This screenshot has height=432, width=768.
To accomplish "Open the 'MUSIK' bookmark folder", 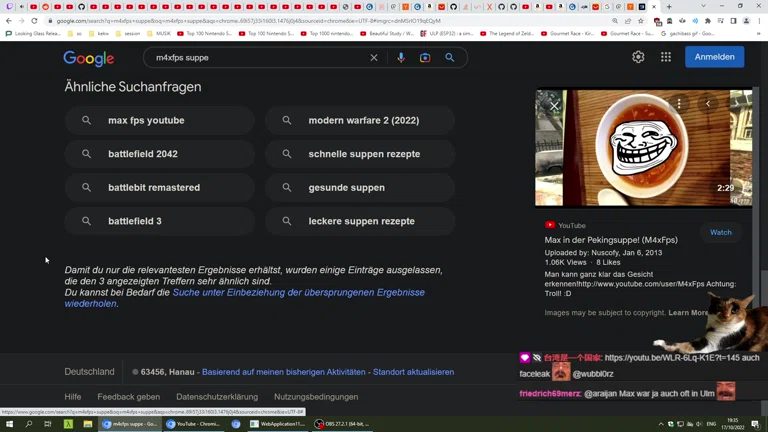I will (159, 33).
